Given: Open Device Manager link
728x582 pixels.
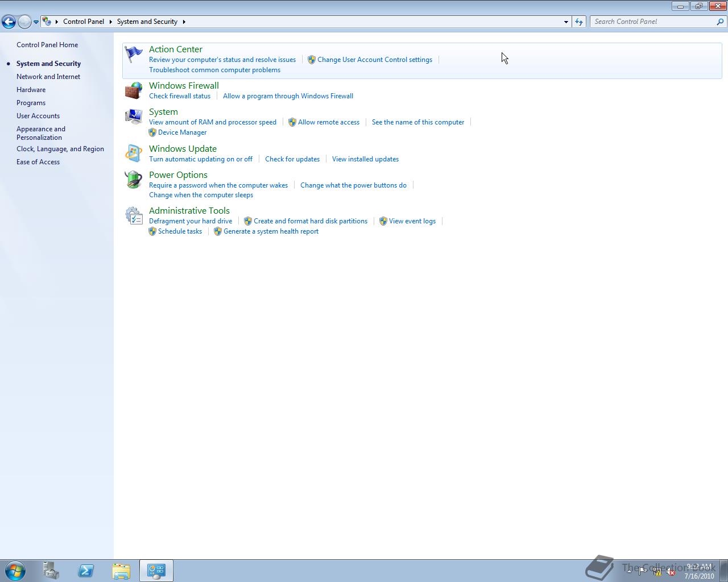Looking at the screenshot, I should (183, 132).
